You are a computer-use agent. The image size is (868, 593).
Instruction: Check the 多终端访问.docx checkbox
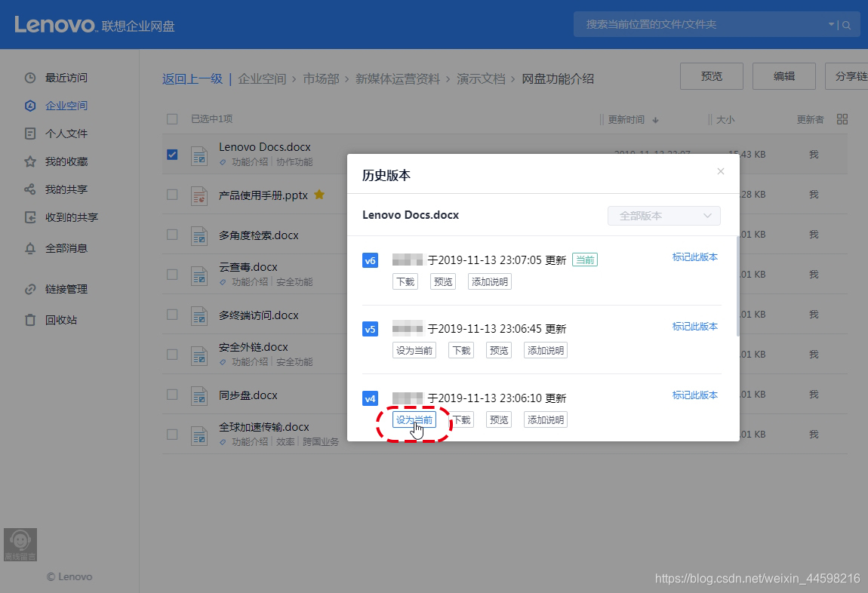click(172, 314)
